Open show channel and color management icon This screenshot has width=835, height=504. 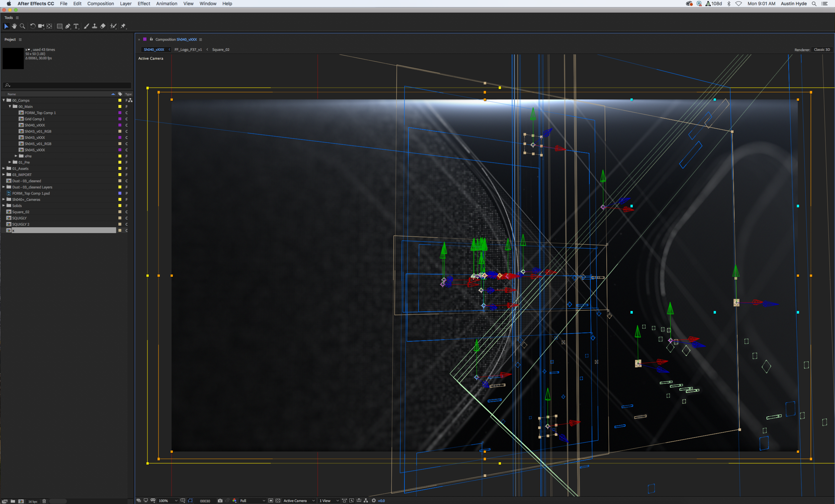coord(234,500)
